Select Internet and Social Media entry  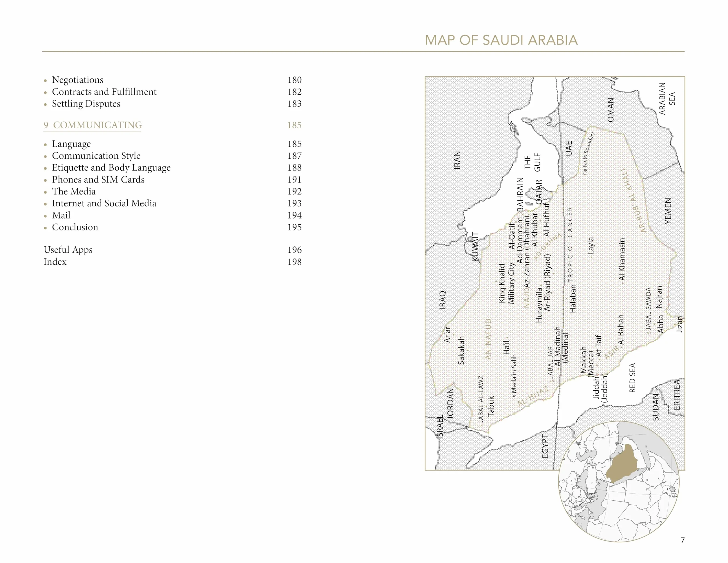(104, 203)
